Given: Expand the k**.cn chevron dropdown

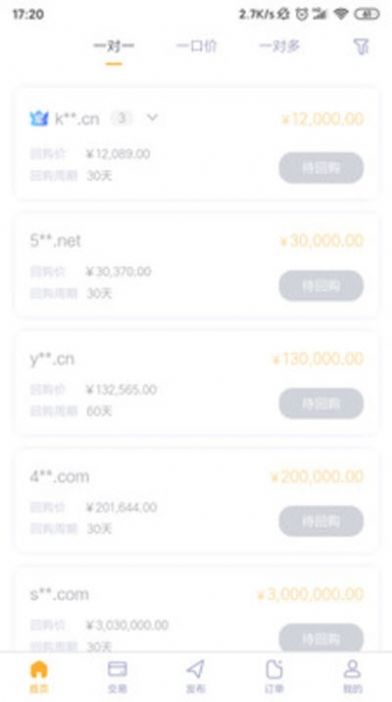Looking at the screenshot, I should click(153, 118).
